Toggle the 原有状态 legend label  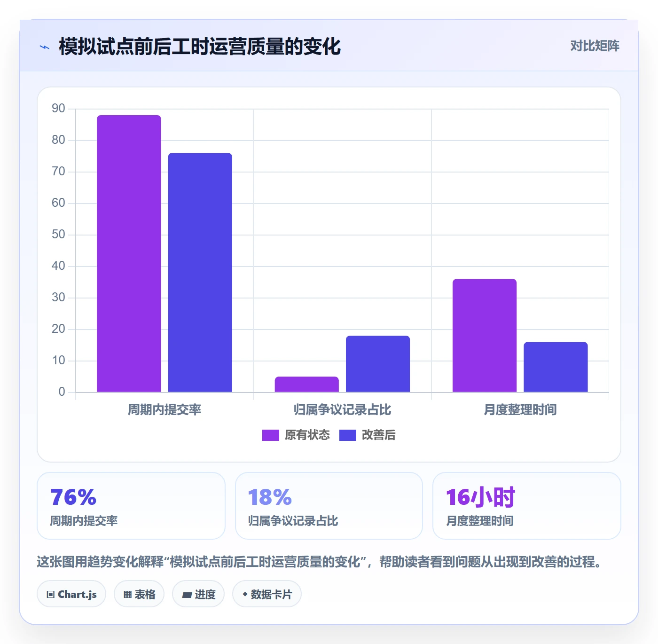click(307, 435)
